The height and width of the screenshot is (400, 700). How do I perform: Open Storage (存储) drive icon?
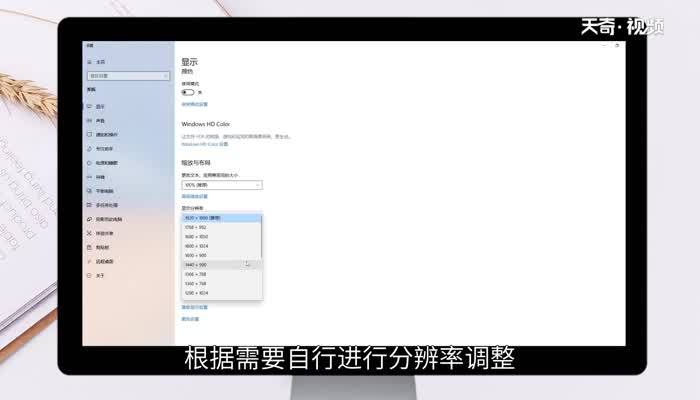pyautogui.click(x=89, y=177)
